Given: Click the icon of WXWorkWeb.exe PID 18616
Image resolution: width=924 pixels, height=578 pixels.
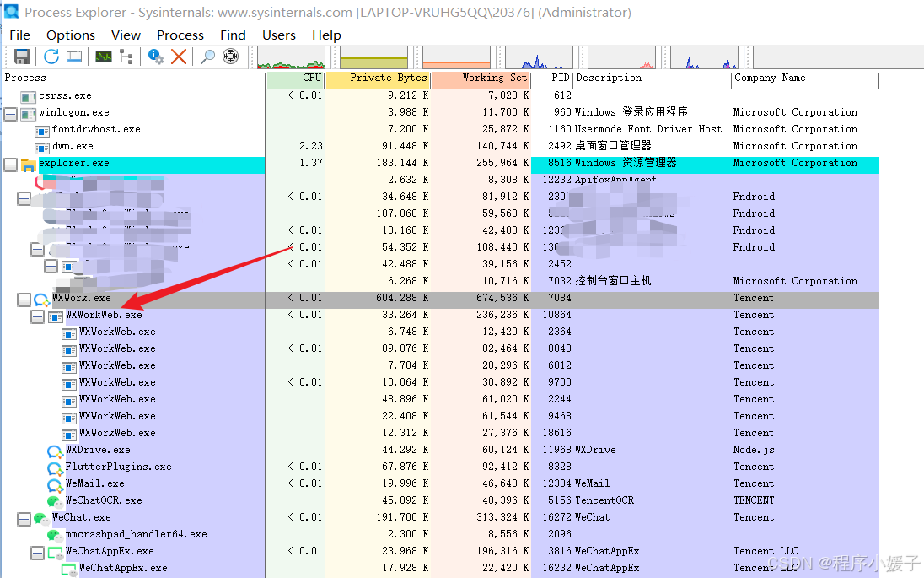Looking at the screenshot, I should (69, 435).
